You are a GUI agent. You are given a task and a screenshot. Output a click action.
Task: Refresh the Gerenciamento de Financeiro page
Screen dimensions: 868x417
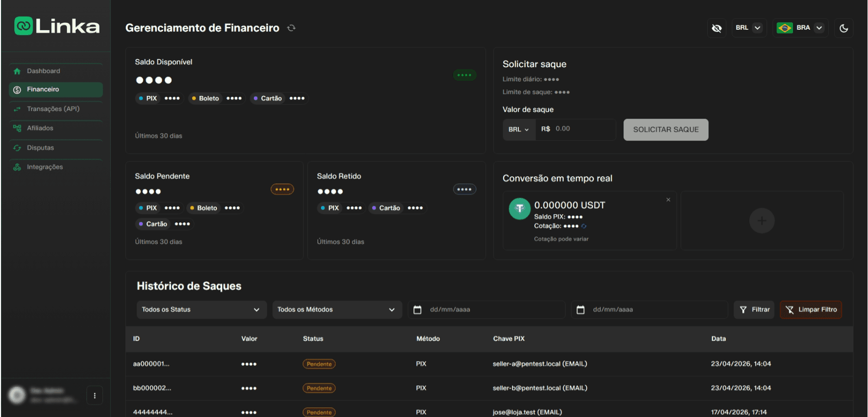pos(291,28)
